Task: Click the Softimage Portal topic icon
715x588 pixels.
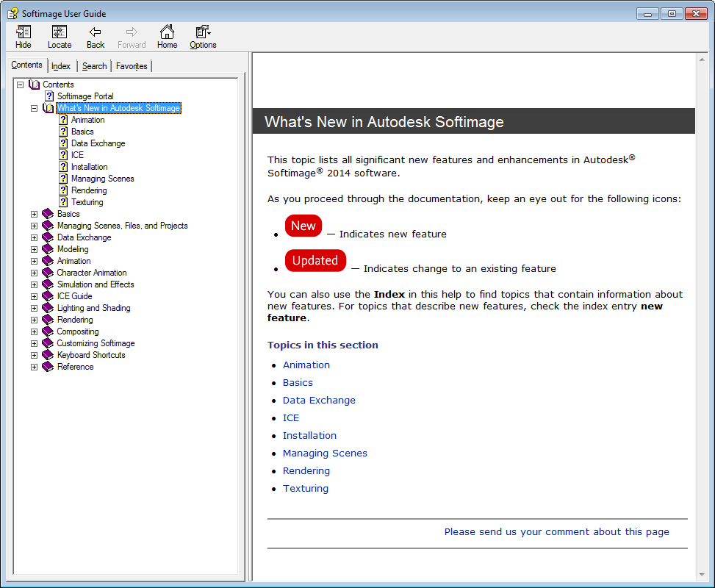Action: coord(49,96)
